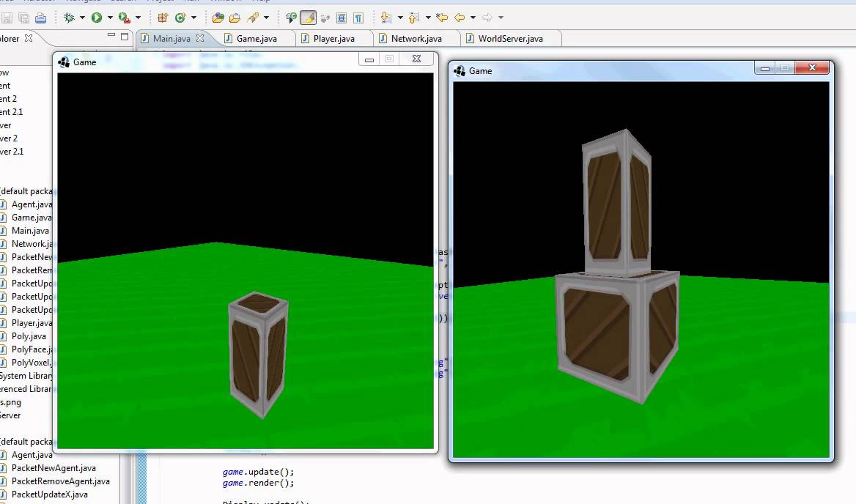Jump to next annotation with down-arrow icon
856x504 pixels.
(x=386, y=18)
